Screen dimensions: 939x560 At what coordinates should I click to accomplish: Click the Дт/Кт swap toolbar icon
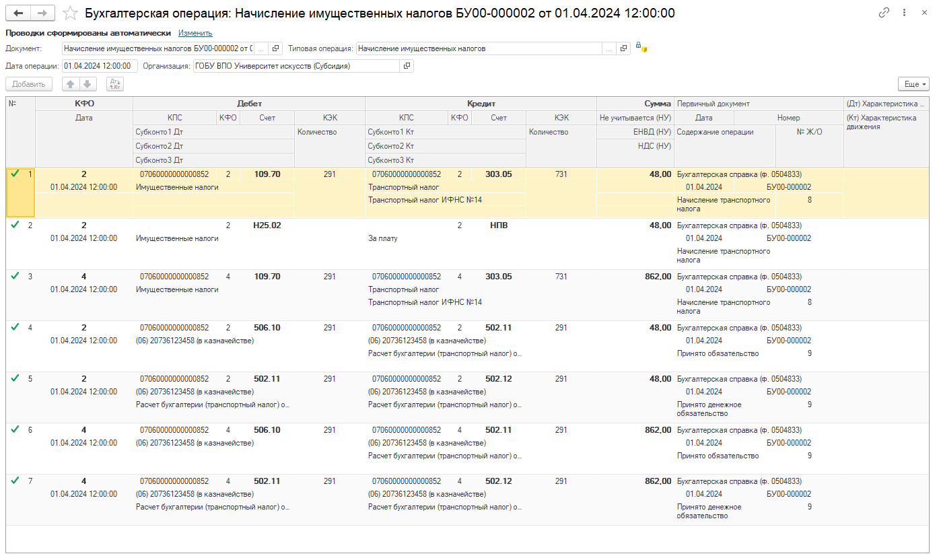(115, 84)
